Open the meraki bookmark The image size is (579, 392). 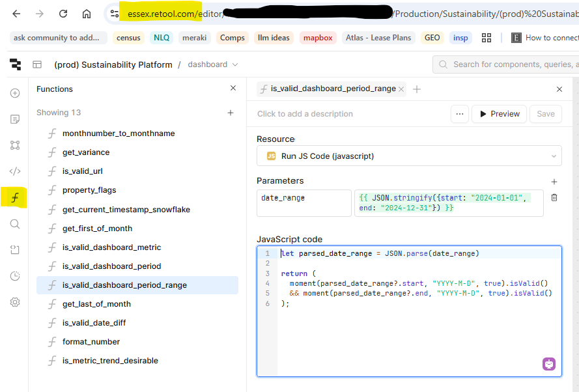(194, 38)
